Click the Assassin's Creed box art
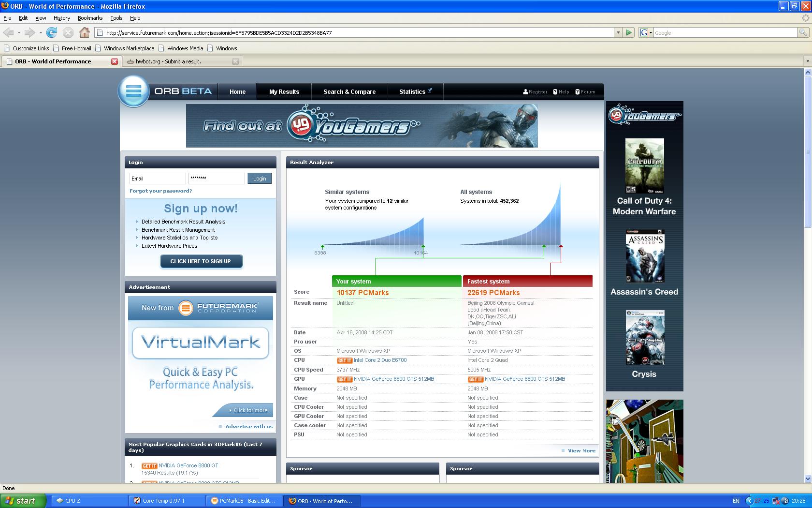 point(645,256)
